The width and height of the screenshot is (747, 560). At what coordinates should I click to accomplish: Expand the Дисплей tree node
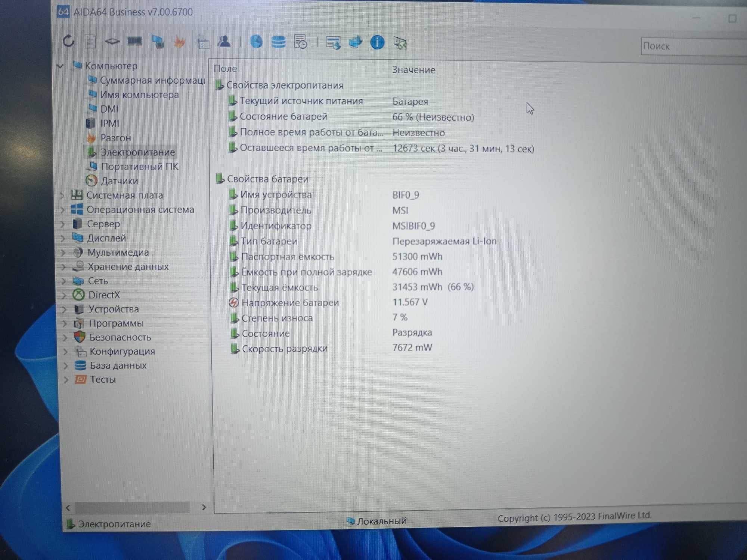(x=63, y=238)
